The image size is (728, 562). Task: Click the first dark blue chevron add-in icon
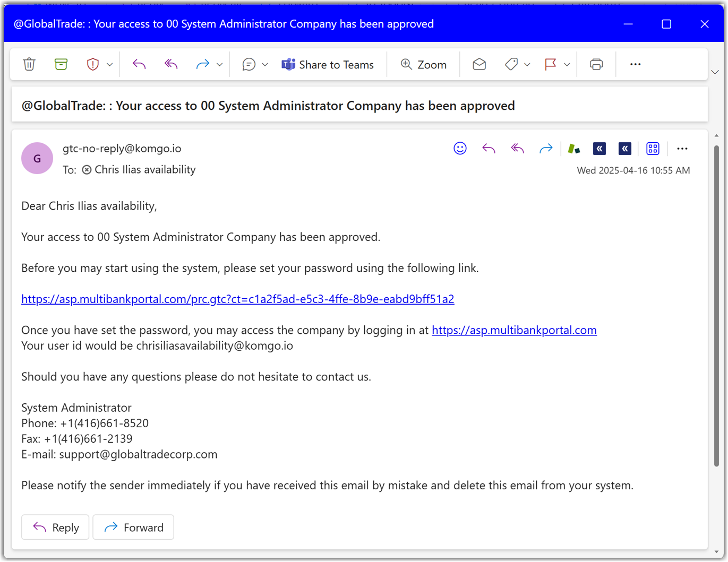[599, 149]
